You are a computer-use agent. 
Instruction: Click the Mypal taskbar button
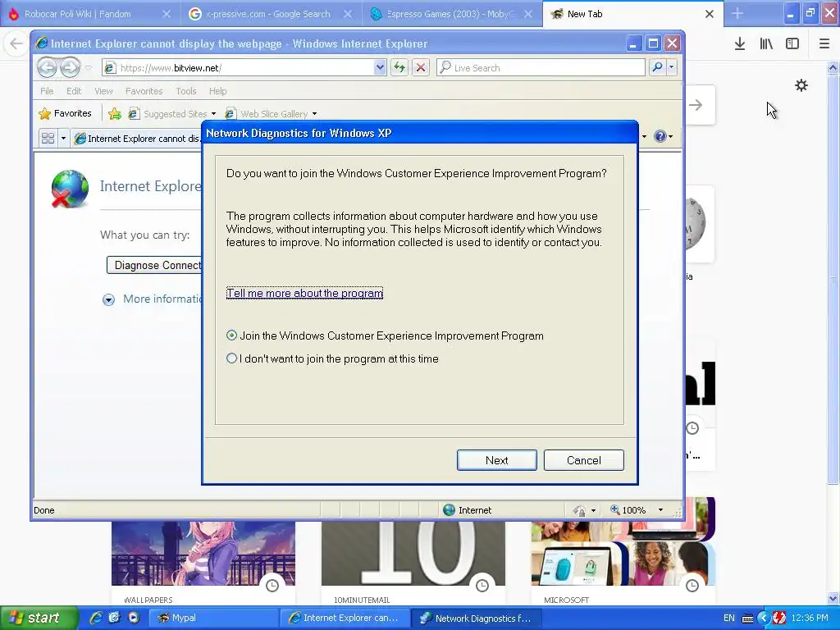(213, 618)
